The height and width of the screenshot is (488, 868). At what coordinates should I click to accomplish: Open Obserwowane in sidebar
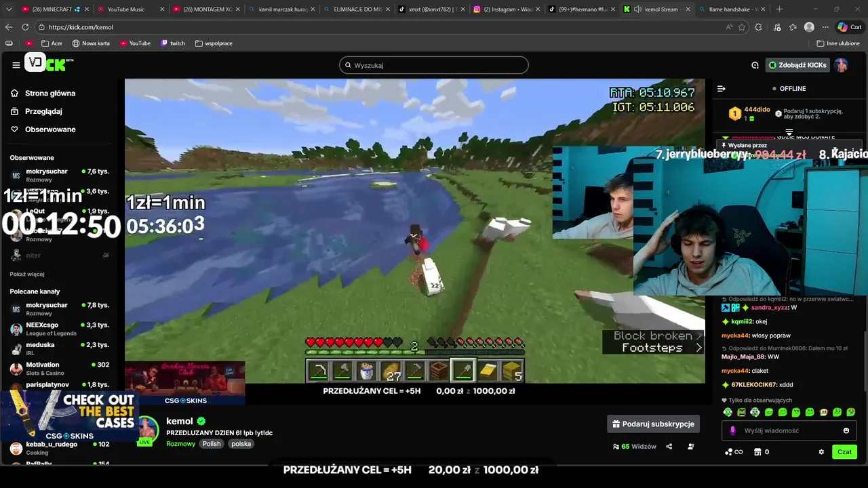click(x=43, y=129)
